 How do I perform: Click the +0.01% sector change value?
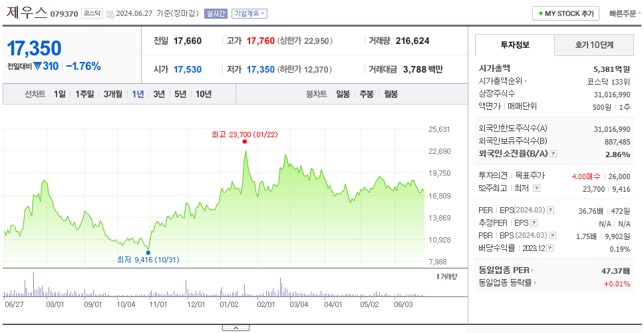617,283
